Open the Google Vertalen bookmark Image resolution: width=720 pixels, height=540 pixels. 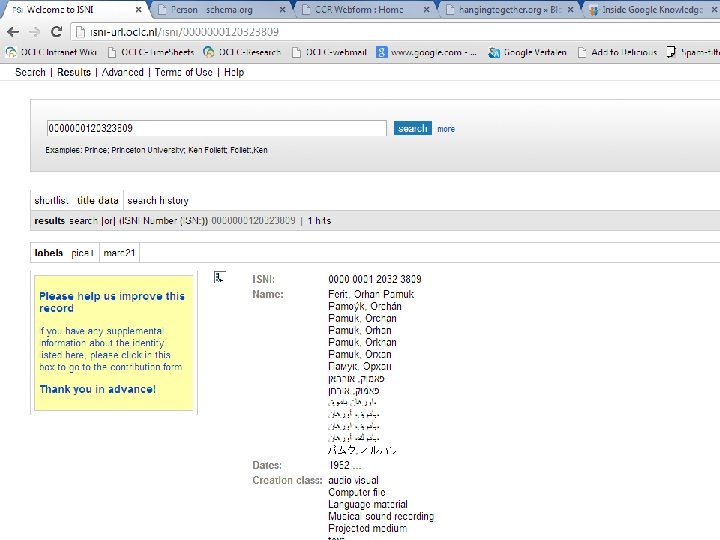point(527,52)
